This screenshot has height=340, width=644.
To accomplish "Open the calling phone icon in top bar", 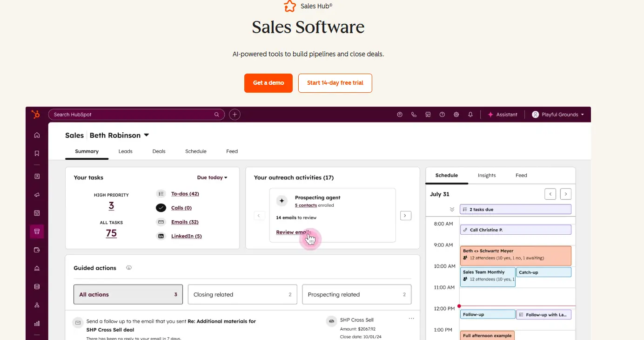I will (x=414, y=115).
